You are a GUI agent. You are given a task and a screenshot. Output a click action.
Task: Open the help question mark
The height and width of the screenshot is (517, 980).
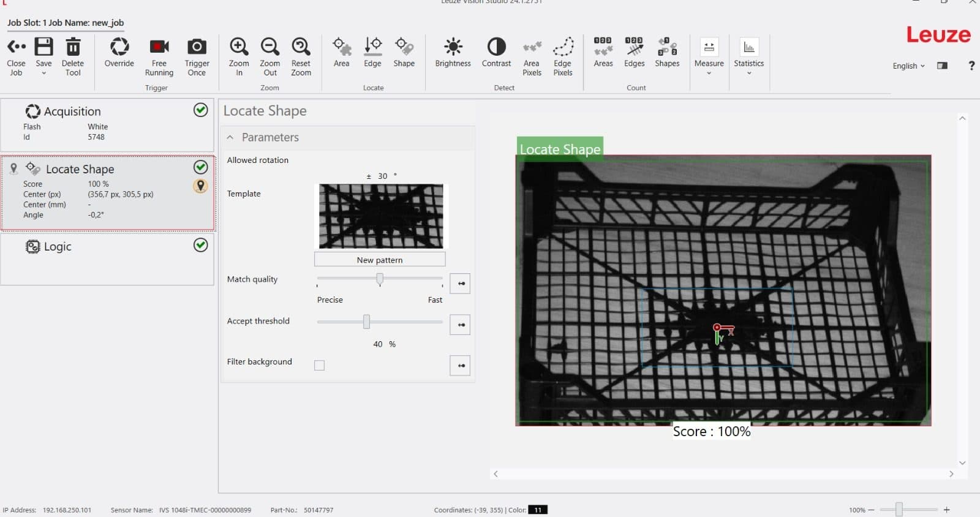[971, 66]
